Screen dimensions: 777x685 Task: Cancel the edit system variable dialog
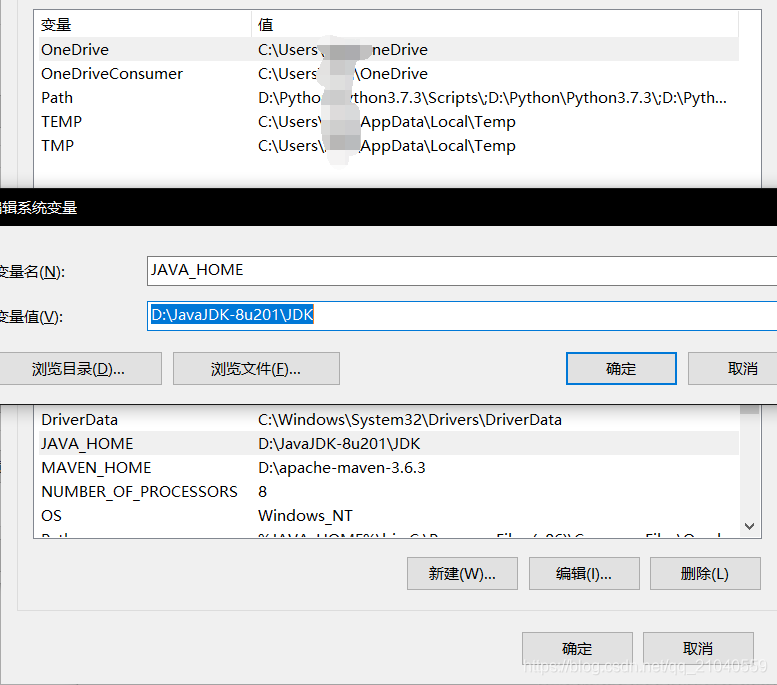[x=733, y=369]
